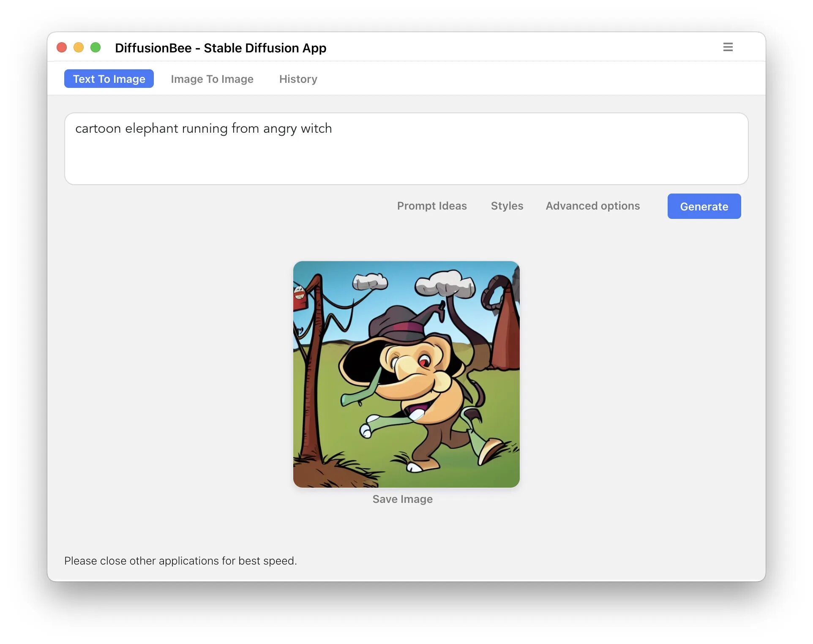Click the DiffusionBee - Stable Diffusion App title
Screen dimensions: 813x644
[x=221, y=48]
